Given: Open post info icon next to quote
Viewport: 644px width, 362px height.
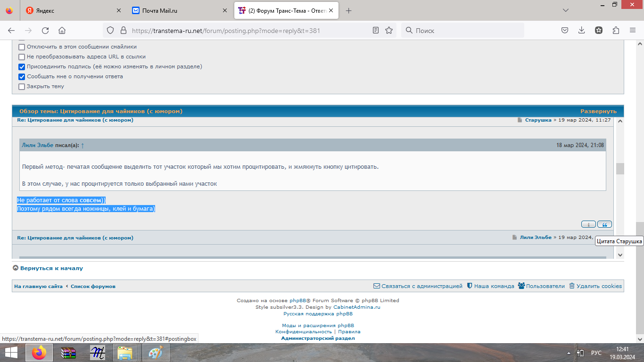Looking at the screenshot, I should (x=589, y=224).
